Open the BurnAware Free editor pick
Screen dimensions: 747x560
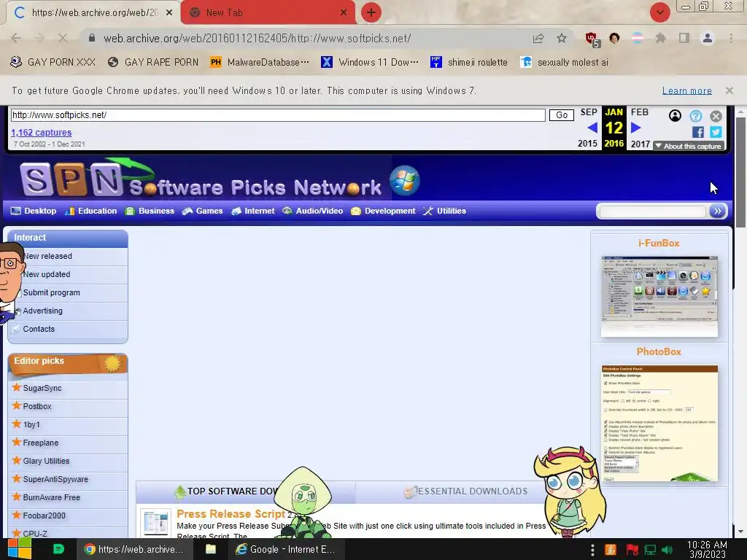[x=52, y=497]
